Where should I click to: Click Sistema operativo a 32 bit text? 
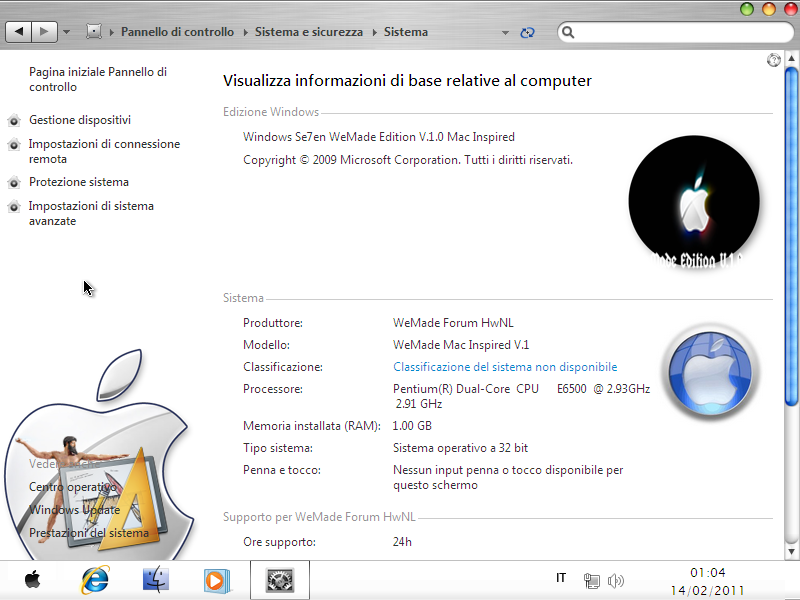tap(460, 448)
